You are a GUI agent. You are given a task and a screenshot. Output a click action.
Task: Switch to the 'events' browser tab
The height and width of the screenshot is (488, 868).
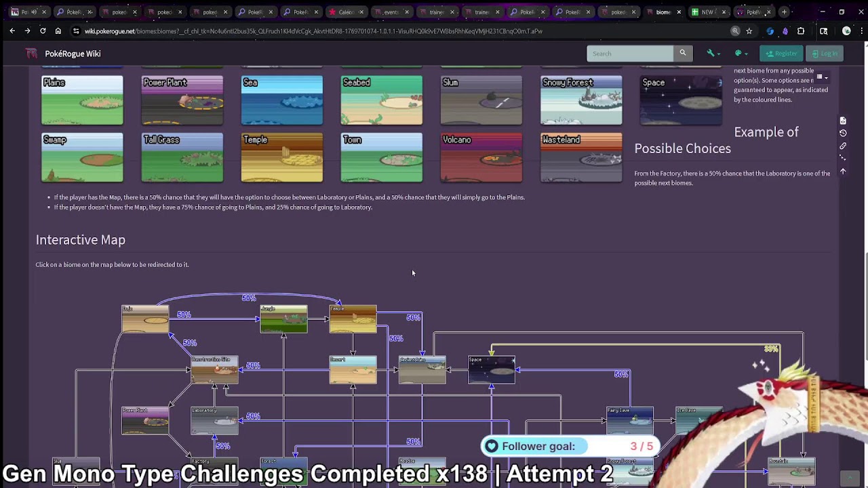coord(391,12)
